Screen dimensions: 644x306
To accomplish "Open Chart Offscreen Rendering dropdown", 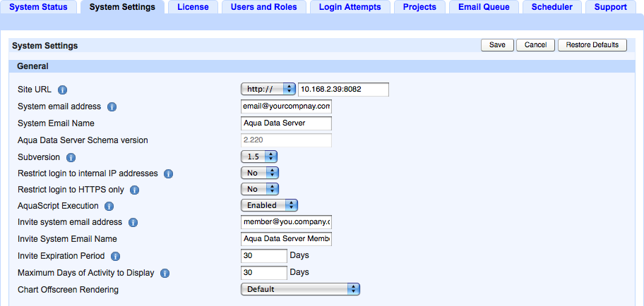I will tap(300, 289).
